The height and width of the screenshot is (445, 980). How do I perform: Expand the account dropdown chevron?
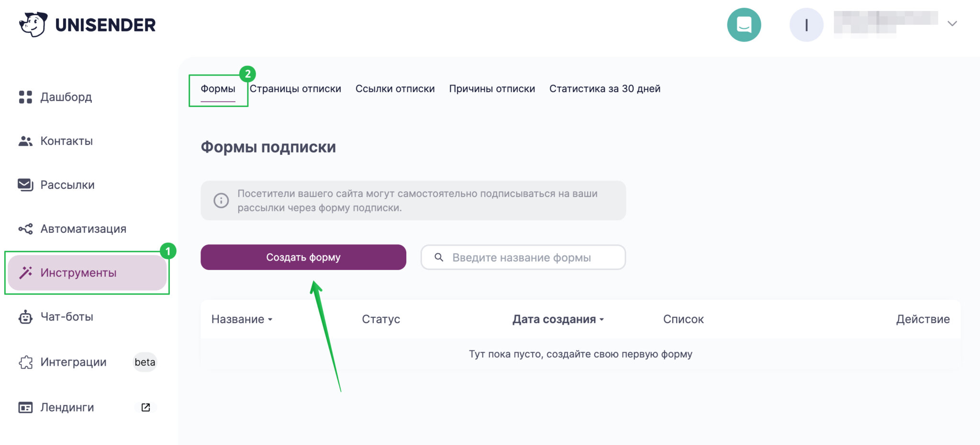[x=952, y=24]
